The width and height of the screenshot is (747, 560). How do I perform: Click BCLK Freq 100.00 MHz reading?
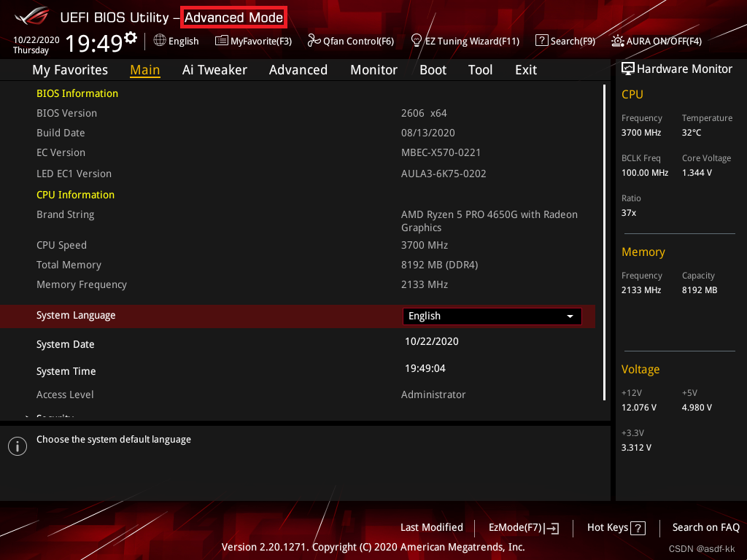(x=645, y=173)
